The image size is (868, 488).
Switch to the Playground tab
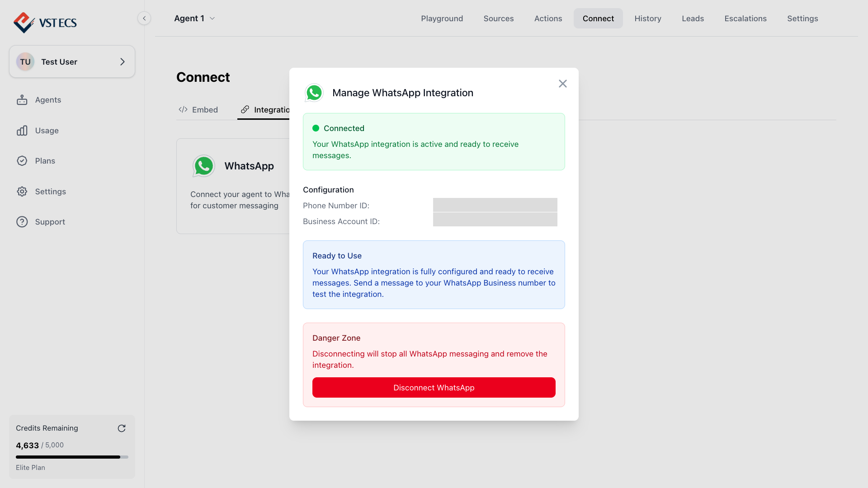point(442,19)
